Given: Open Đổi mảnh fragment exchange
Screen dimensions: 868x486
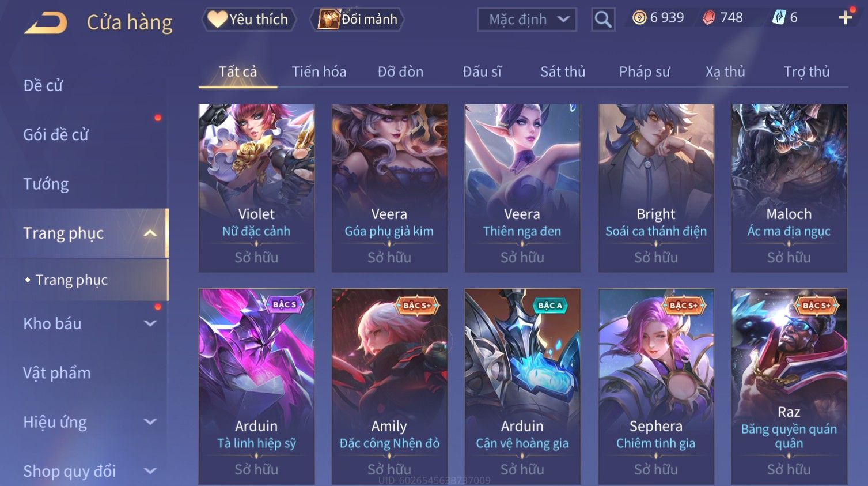Looking at the screenshot, I should point(357,19).
